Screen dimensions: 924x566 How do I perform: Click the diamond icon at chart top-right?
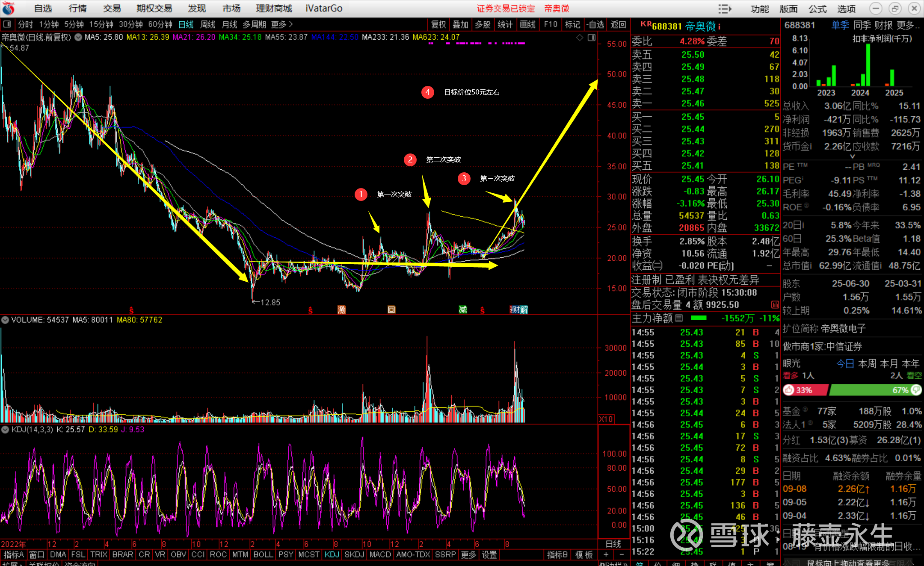coord(580,38)
